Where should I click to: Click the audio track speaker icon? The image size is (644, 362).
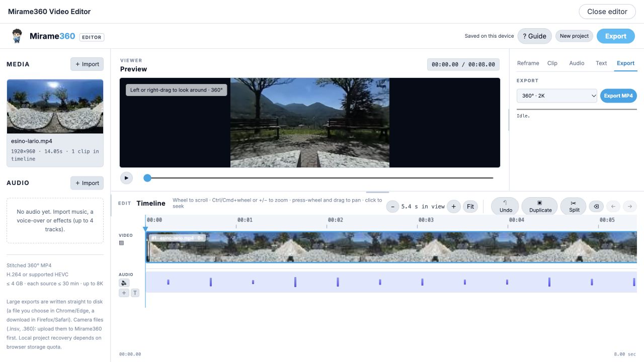click(x=124, y=283)
